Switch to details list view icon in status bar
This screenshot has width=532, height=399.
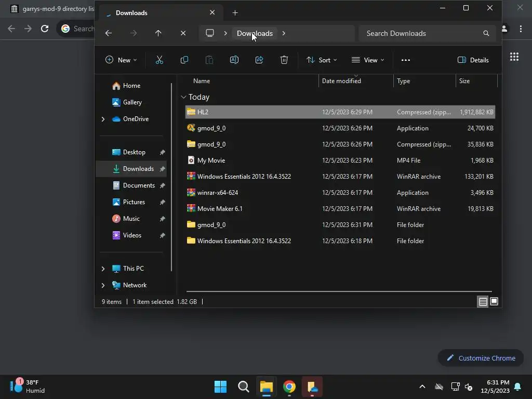tap(483, 301)
